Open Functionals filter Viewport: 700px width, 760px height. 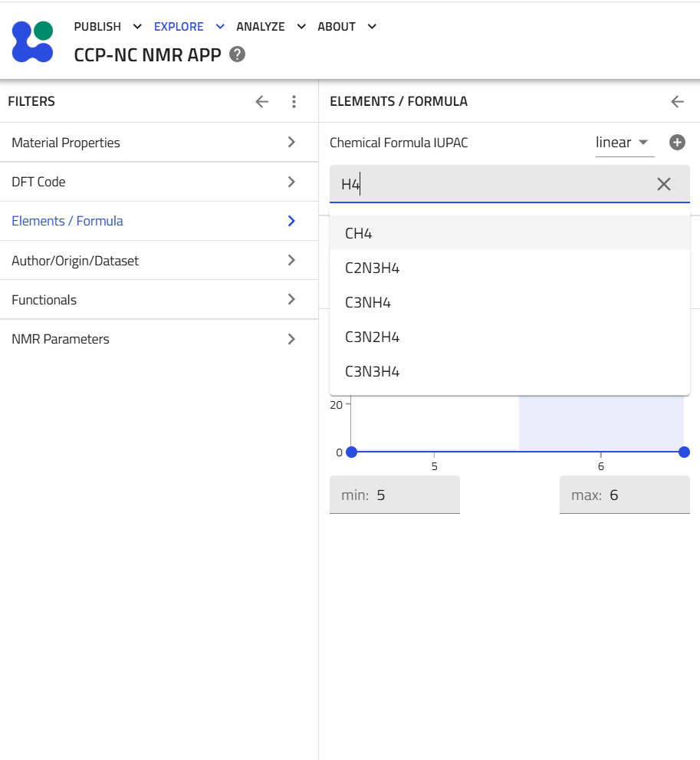[x=159, y=300]
